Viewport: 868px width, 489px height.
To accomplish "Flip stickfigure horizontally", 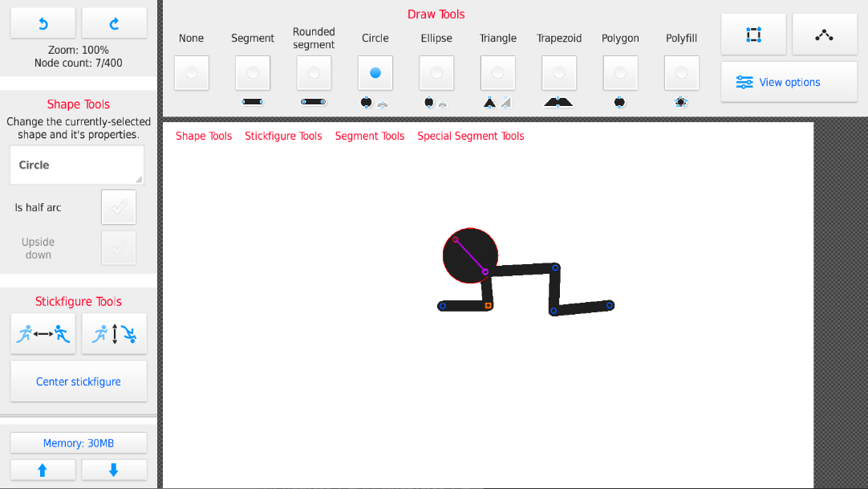I will 43,334.
